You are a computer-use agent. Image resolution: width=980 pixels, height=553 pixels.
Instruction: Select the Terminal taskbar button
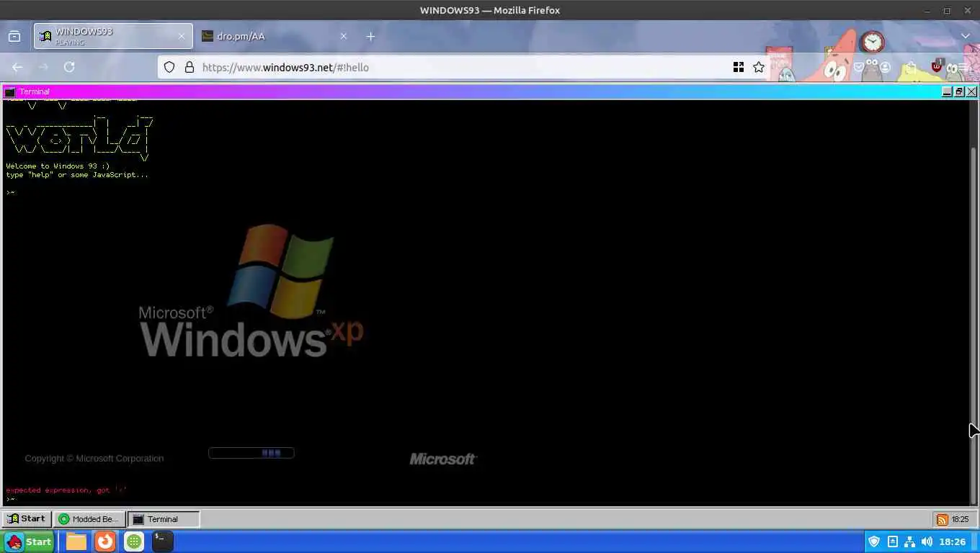[164, 518]
